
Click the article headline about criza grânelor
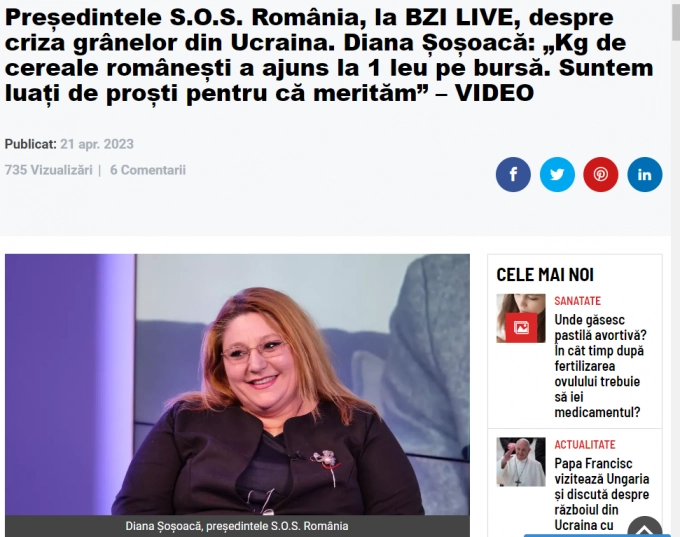pos(329,55)
